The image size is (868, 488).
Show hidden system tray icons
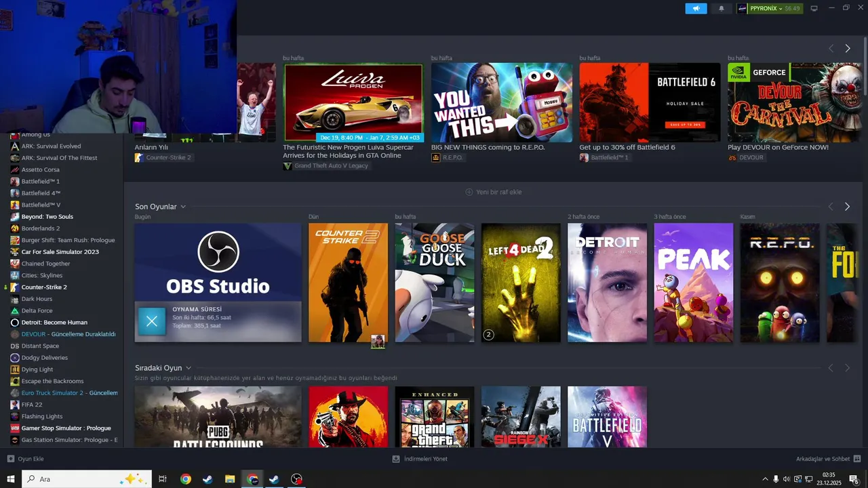pos(766,479)
